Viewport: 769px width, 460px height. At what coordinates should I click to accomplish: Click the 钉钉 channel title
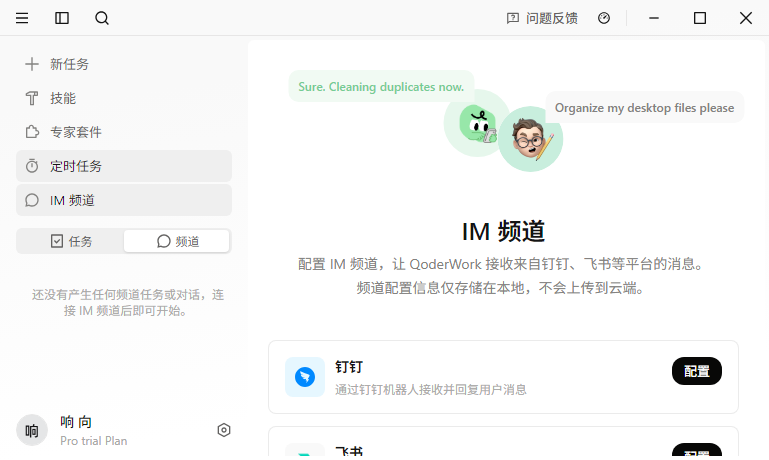349,367
